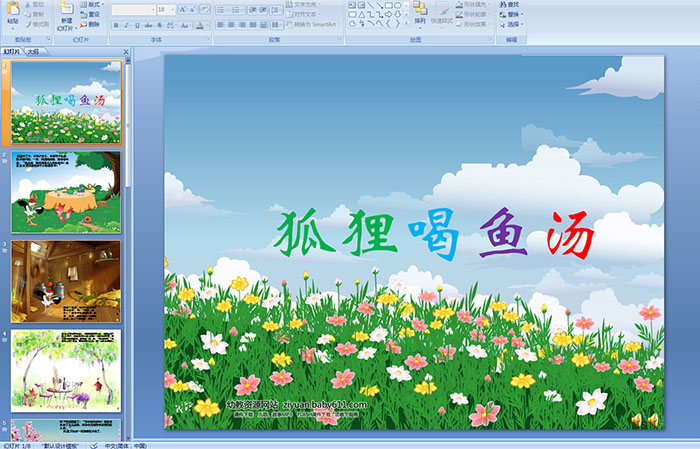Toggle Bold formatting
700x449 pixels.
coord(114,24)
